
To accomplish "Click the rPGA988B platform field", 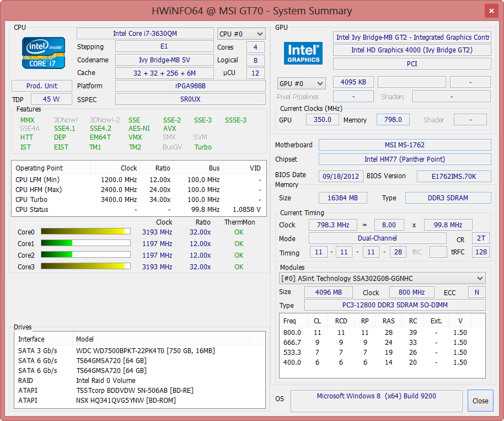I will click(190, 86).
